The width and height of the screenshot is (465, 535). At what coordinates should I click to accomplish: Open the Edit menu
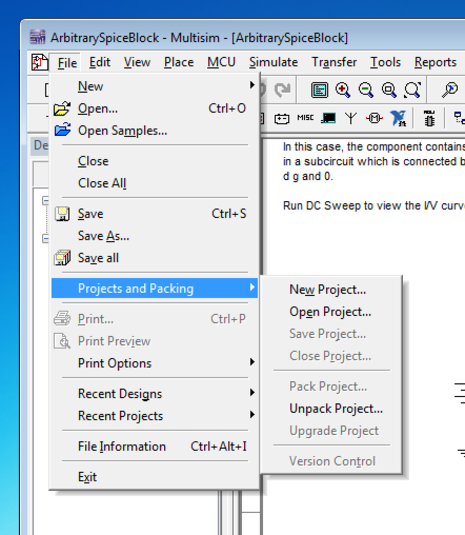click(x=100, y=62)
